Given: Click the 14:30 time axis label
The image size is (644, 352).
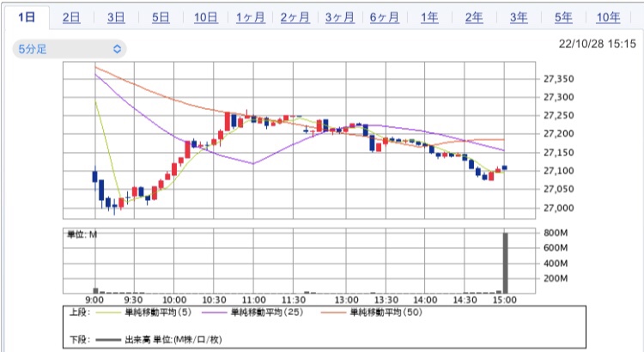Looking at the screenshot, I should pos(465,300).
